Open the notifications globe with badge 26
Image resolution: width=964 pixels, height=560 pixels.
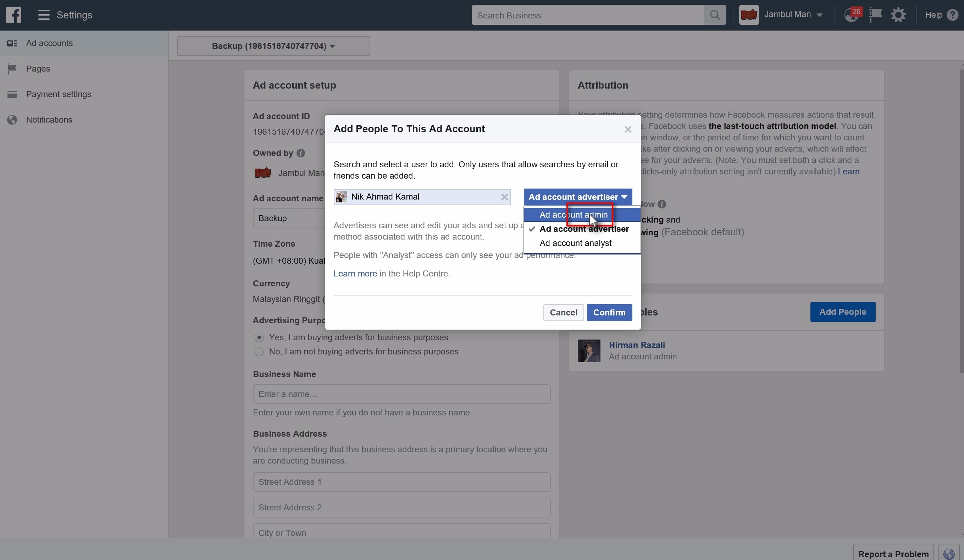pos(853,15)
